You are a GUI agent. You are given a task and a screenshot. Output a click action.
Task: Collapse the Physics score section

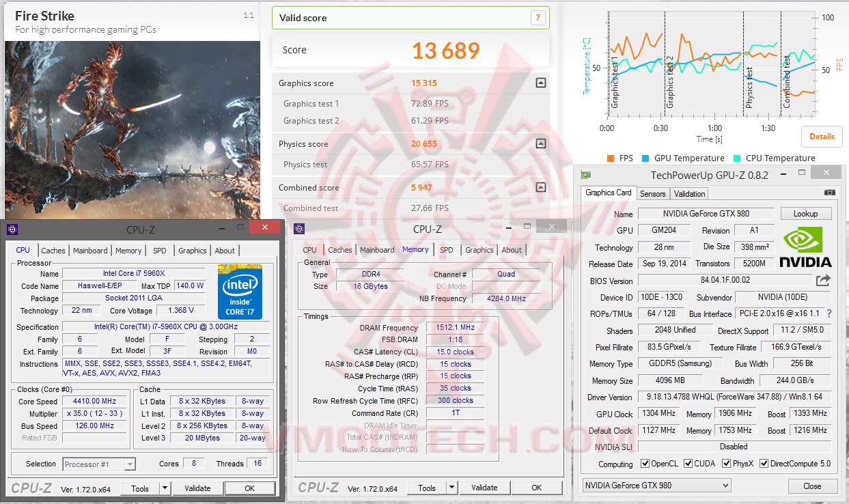coord(541,144)
